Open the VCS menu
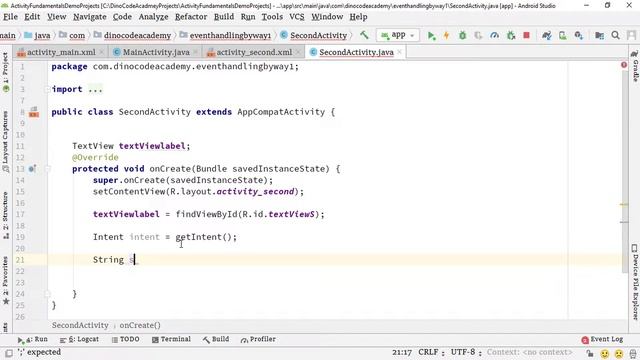This screenshot has height=360, width=640. [x=297, y=17]
